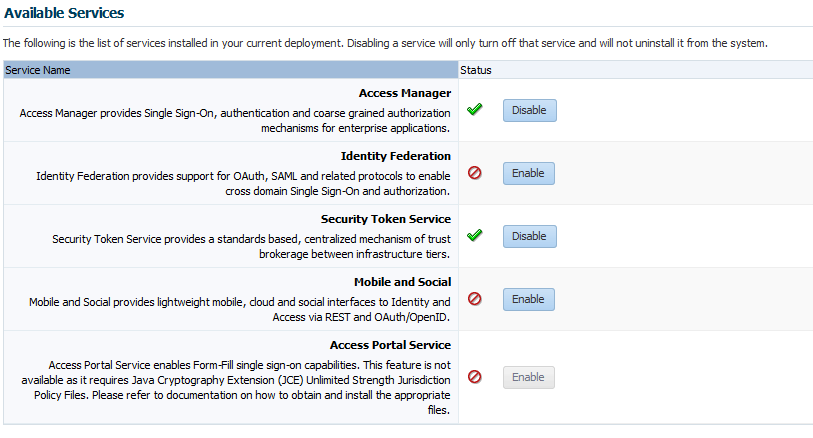The height and width of the screenshot is (438, 813).
Task: Disable the Security Token Service
Action: pyautogui.click(x=529, y=236)
